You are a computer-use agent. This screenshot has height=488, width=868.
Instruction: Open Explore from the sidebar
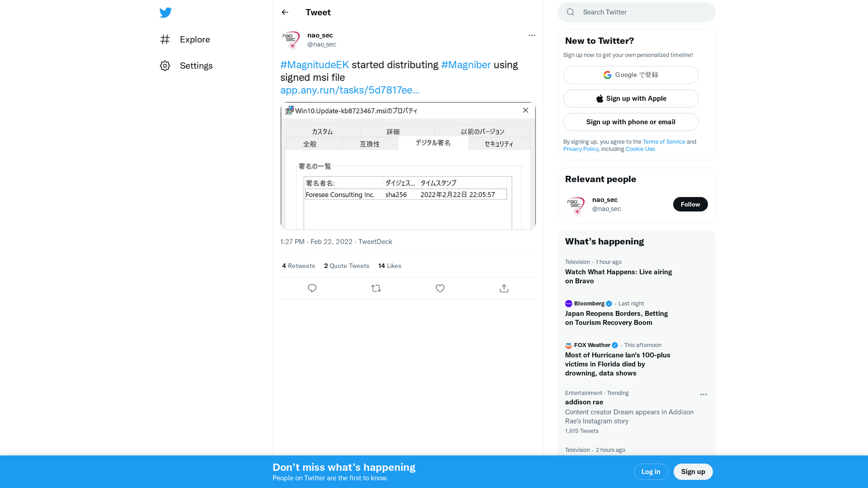coord(185,39)
